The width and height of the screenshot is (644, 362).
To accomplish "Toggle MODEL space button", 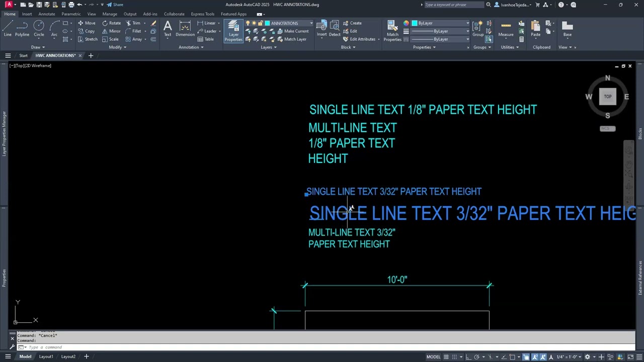I will click(433, 357).
